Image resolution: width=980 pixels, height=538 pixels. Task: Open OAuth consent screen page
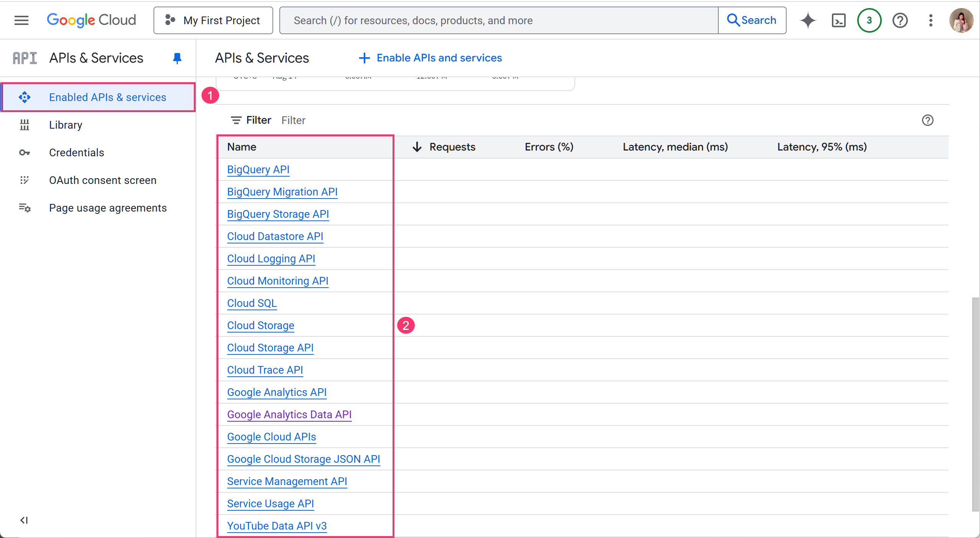pos(103,180)
